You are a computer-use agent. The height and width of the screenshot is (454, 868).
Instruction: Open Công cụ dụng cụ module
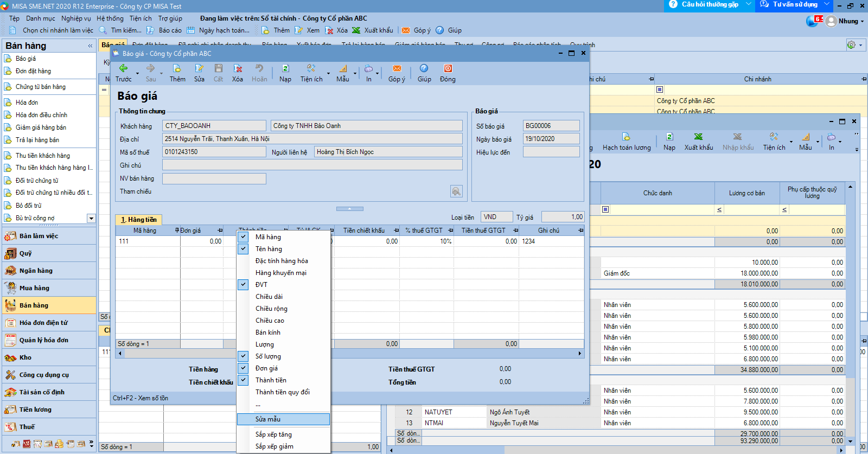[x=49, y=375]
